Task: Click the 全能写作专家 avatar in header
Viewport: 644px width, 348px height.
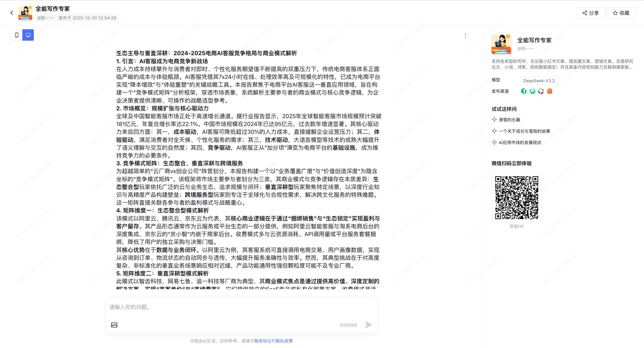Action: pyautogui.click(x=25, y=13)
